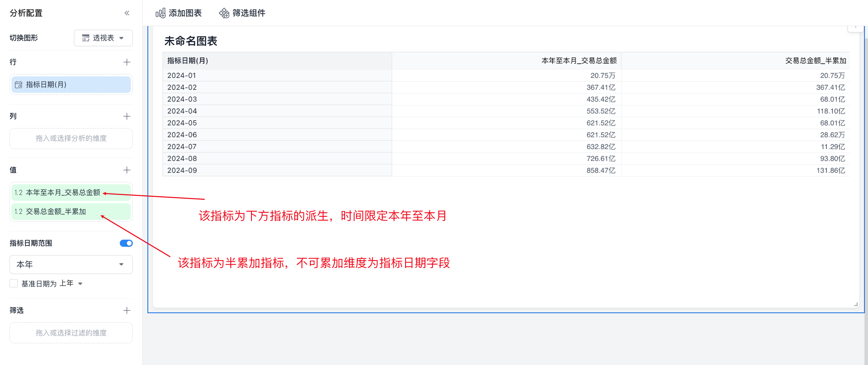Open the 本年 date range dropdown

[71, 264]
